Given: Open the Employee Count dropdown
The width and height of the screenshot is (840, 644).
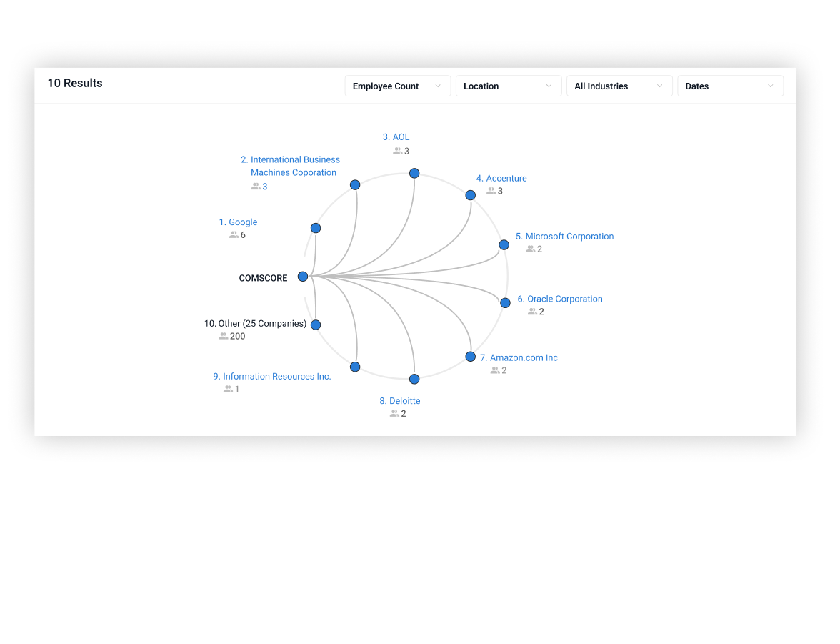Looking at the screenshot, I should click(x=397, y=86).
